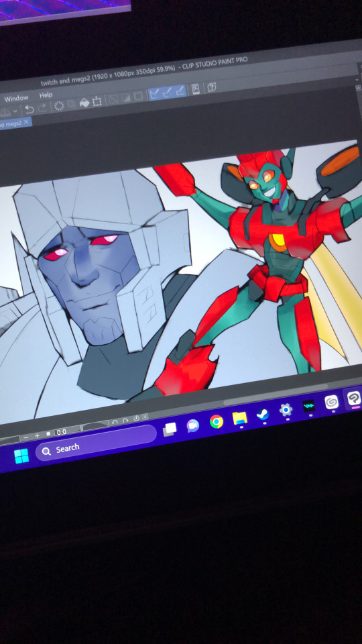The width and height of the screenshot is (362, 644).
Task: Open the Clip Studio launcher taskbar icon
Action: [331, 402]
